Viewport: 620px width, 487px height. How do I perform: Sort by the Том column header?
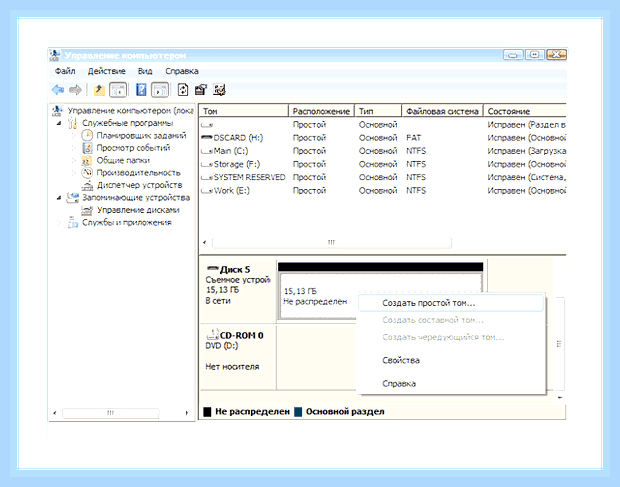[x=244, y=111]
